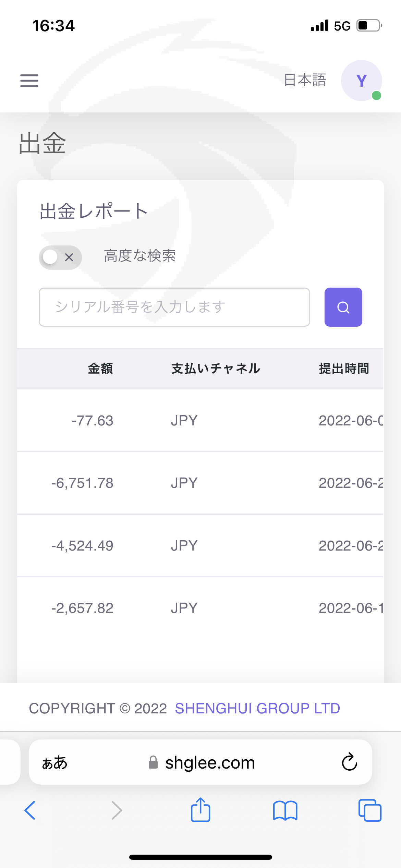Click the 金額 column header
The height and width of the screenshot is (868, 401).
100,369
